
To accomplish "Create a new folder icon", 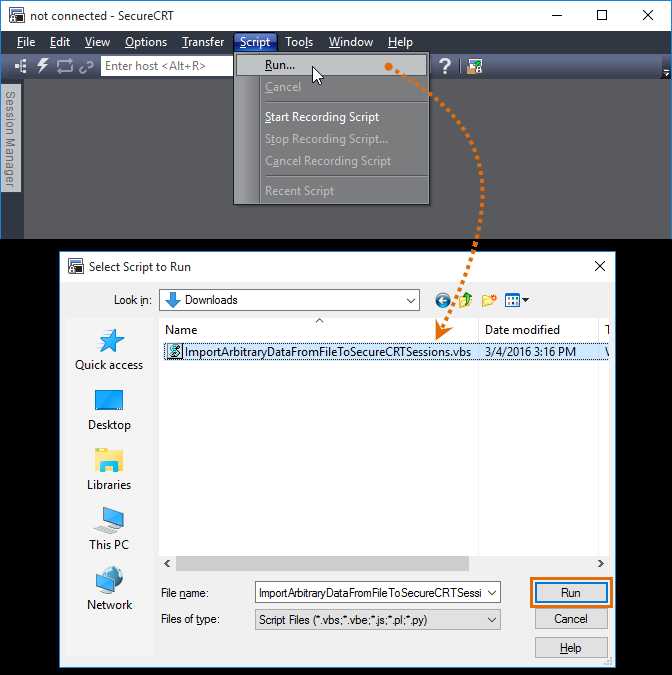I will tap(489, 300).
